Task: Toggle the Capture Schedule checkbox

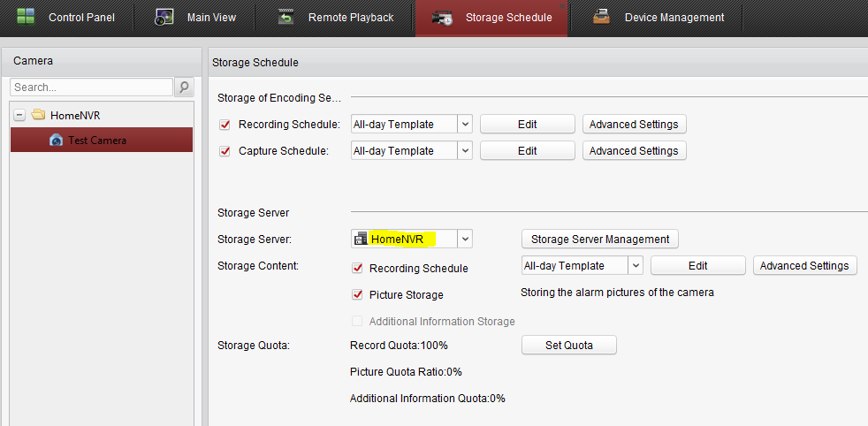Action: tap(225, 151)
